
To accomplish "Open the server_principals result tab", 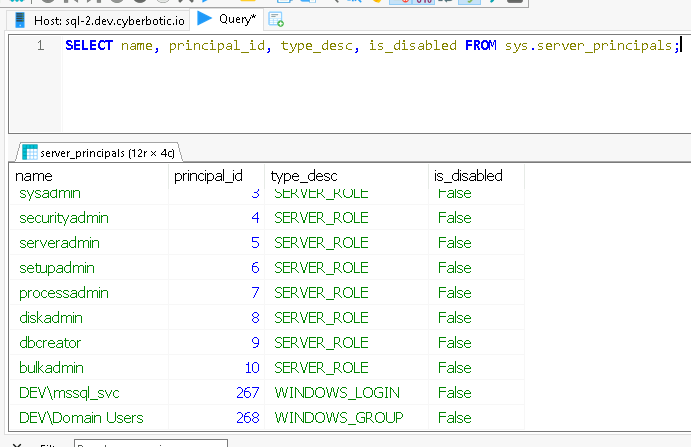I will tap(98, 153).
